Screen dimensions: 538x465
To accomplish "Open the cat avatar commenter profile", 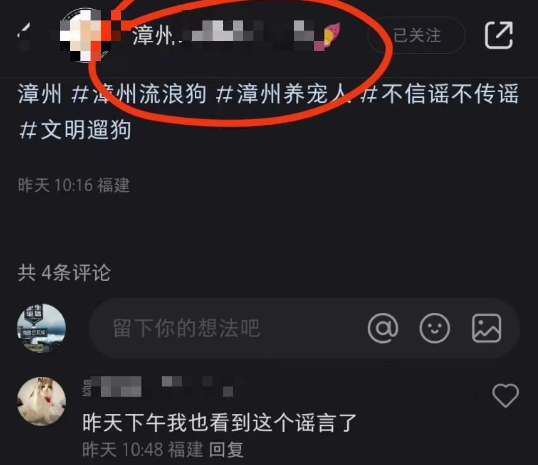I will point(42,401).
